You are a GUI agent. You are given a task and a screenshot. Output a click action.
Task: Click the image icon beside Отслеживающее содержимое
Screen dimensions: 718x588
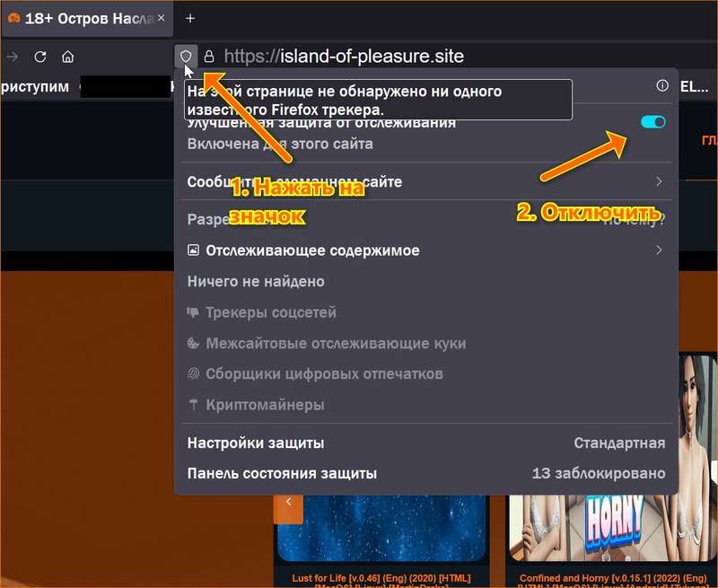point(193,250)
